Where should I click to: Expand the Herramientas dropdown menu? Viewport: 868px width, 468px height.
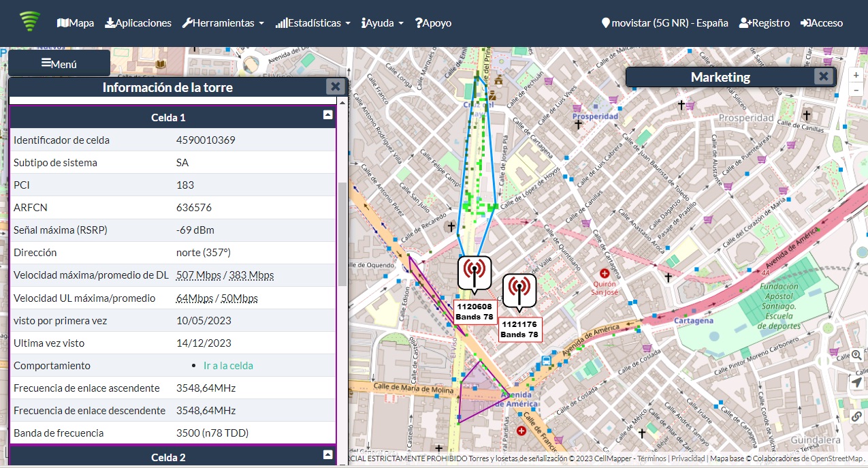pos(223,22)
